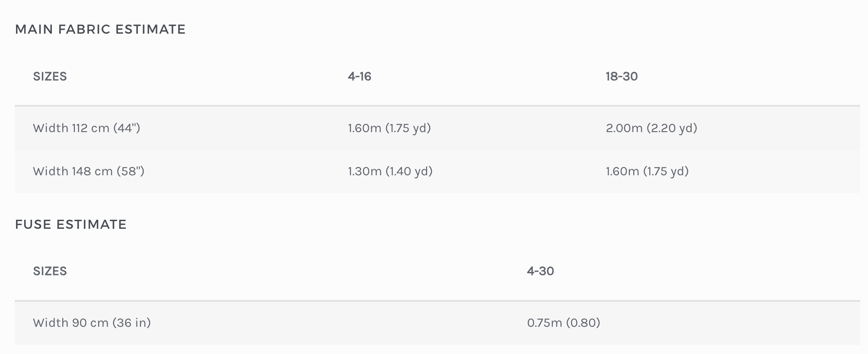Click the FUSE ESTIMATE heading
The image size is (868, 354).
[x=70, y=224]
